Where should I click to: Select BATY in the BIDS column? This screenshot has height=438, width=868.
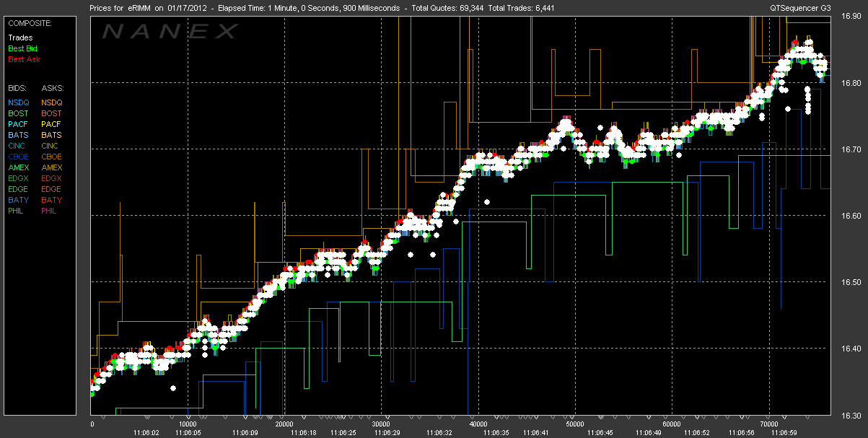(19, 200)
